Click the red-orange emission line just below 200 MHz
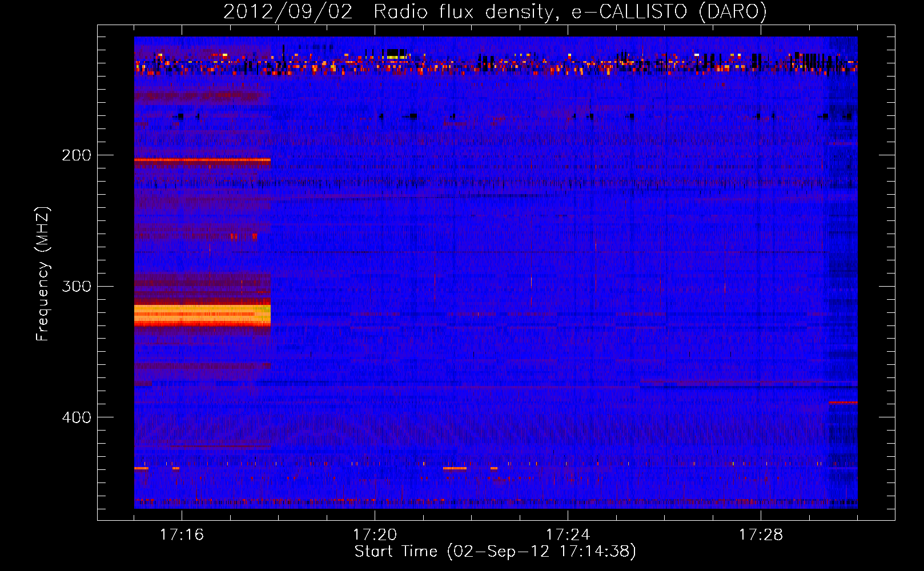Screen dimensions: 924x571 (202, 161)
